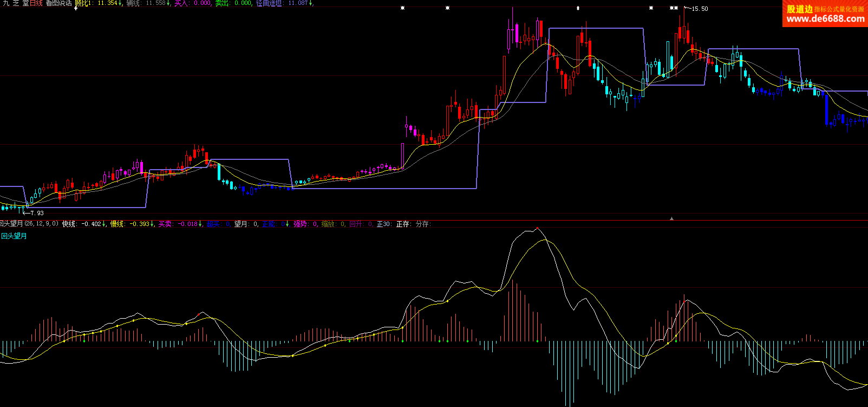Select the red 日线 period label

click(x=36, y=3)
